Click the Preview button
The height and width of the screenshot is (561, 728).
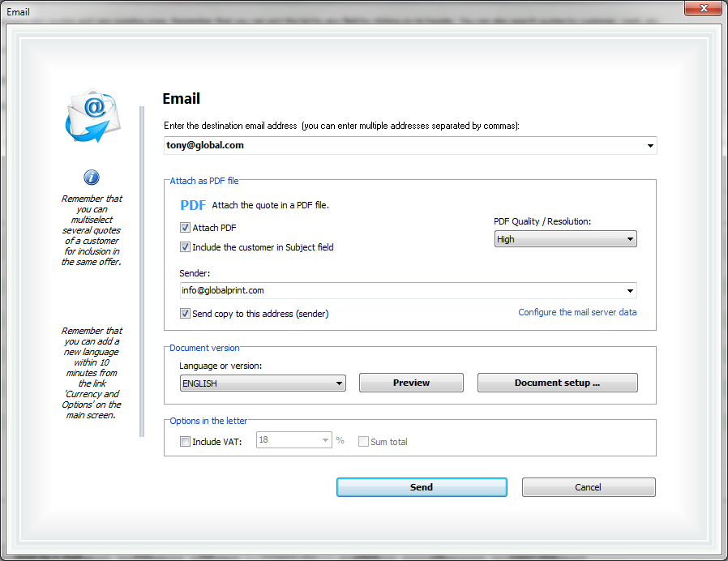[411, 383]
